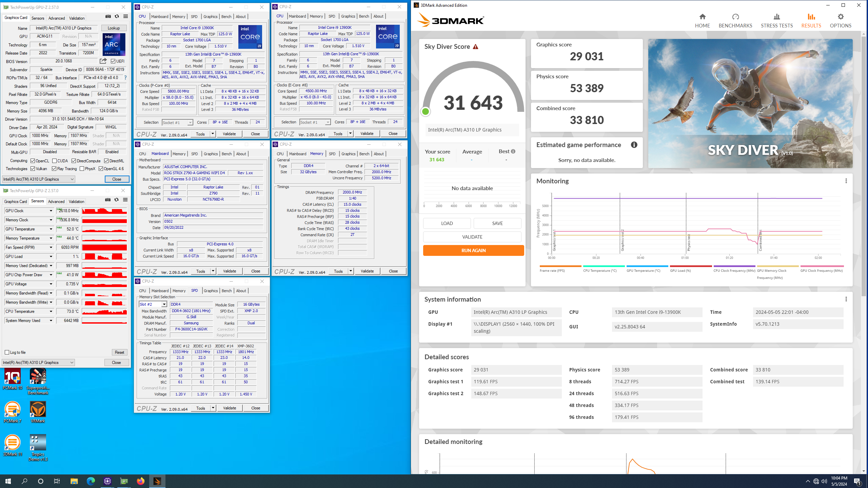
Task: Open the hamburger menu in GPU-Z Graphics Card window
Action: (x=125, y=17)
